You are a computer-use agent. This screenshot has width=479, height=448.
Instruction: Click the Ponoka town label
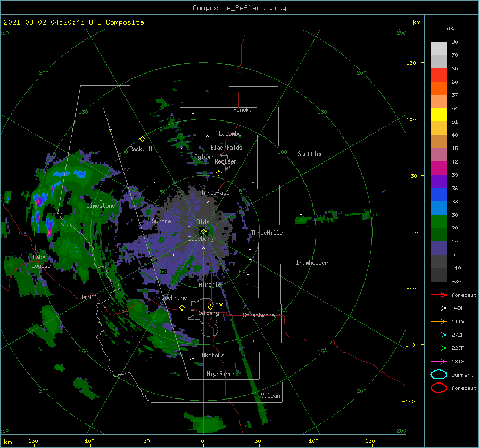pyautogui.click(x=243, y=110)
